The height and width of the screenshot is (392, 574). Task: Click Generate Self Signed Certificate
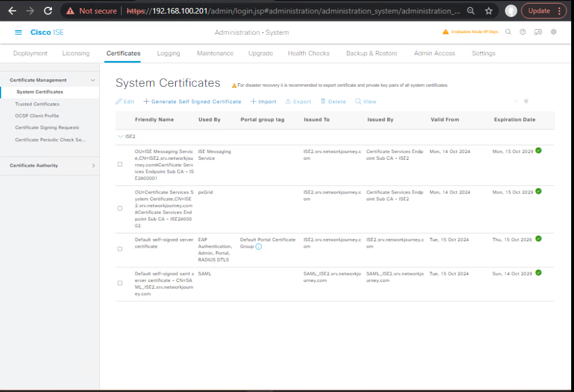click(192, 102)
